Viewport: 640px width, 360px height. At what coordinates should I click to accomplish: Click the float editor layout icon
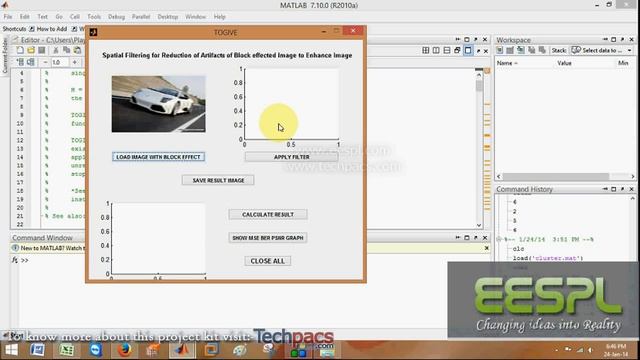click(457, 50)
